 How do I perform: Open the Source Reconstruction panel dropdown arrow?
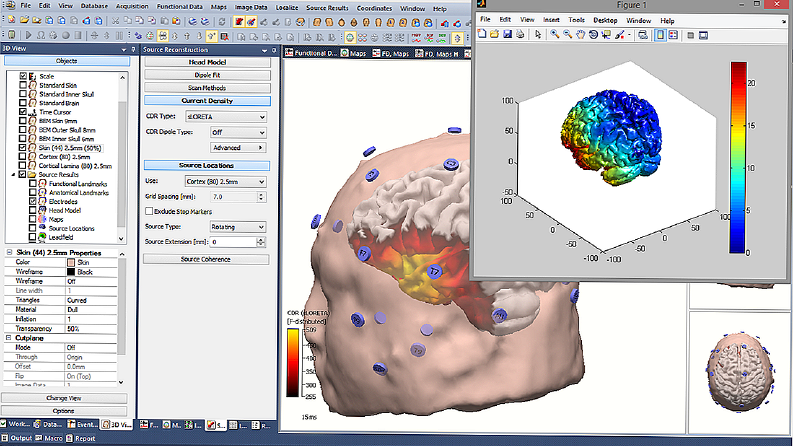pos(265,50)
